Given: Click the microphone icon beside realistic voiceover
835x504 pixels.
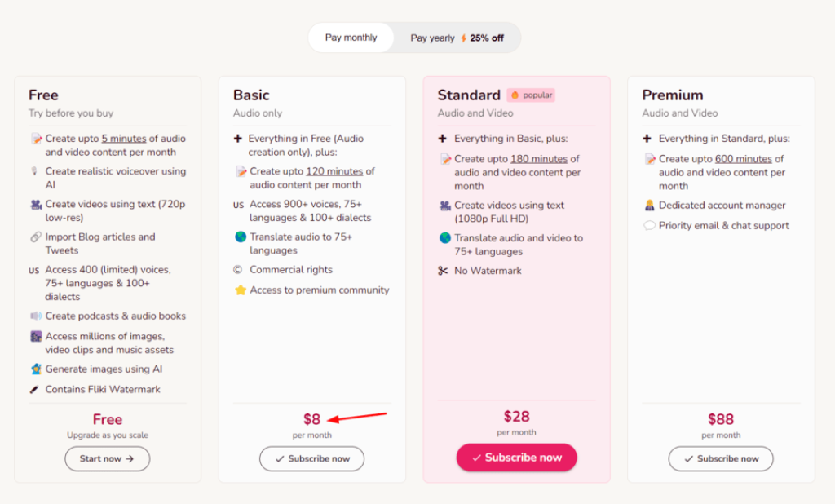Looking at the screenshot, I should click(x=34, y=171).
